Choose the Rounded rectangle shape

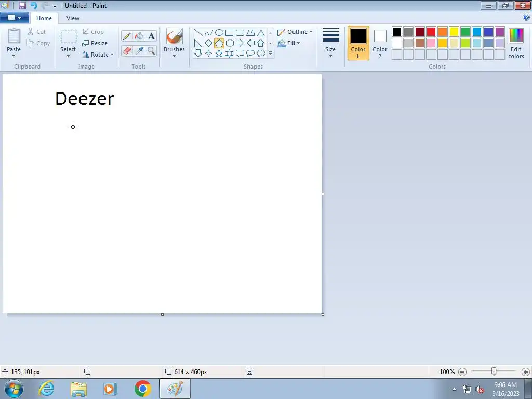(x=240, y=33)
